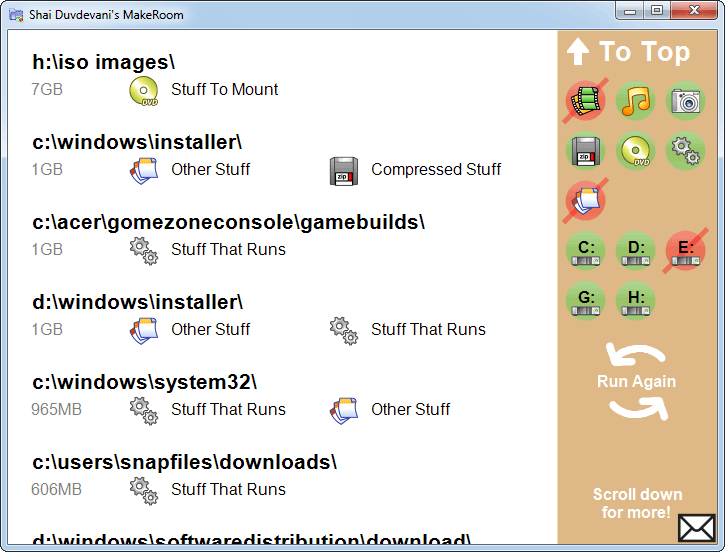The width and height of the screenshot is (725, 552).
Task: Toggle the G: drive filter
Action: pyautogui.click(x=585, y=300)
